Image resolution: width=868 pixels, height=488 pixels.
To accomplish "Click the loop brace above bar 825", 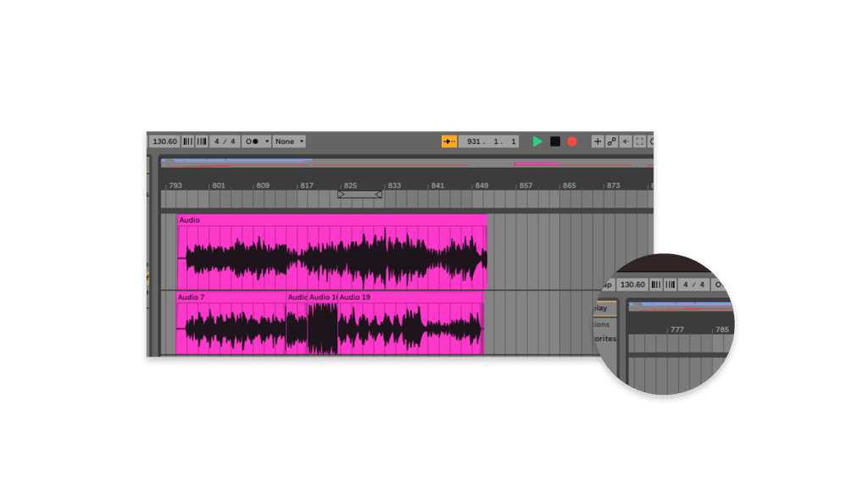I will click(x=359, y=194).
